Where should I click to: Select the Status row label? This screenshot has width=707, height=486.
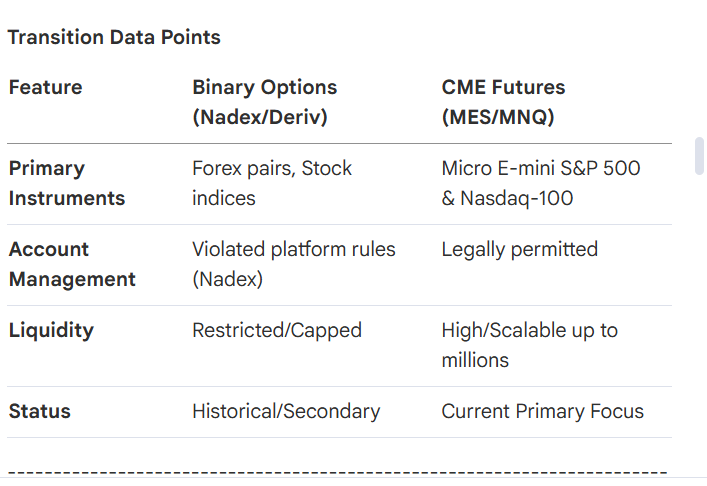point(40,411)
